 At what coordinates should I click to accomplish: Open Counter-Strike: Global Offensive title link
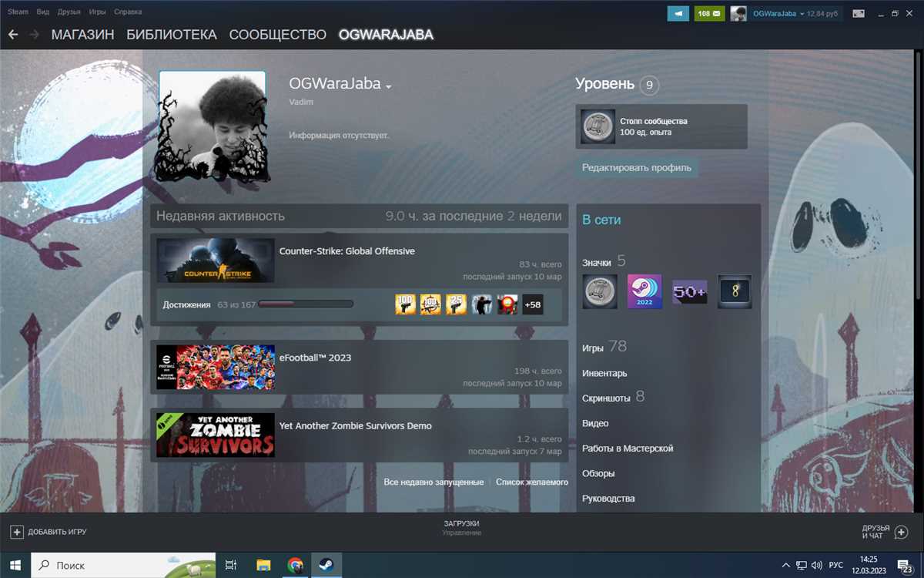pyautogui.click(x=346, y=251)
